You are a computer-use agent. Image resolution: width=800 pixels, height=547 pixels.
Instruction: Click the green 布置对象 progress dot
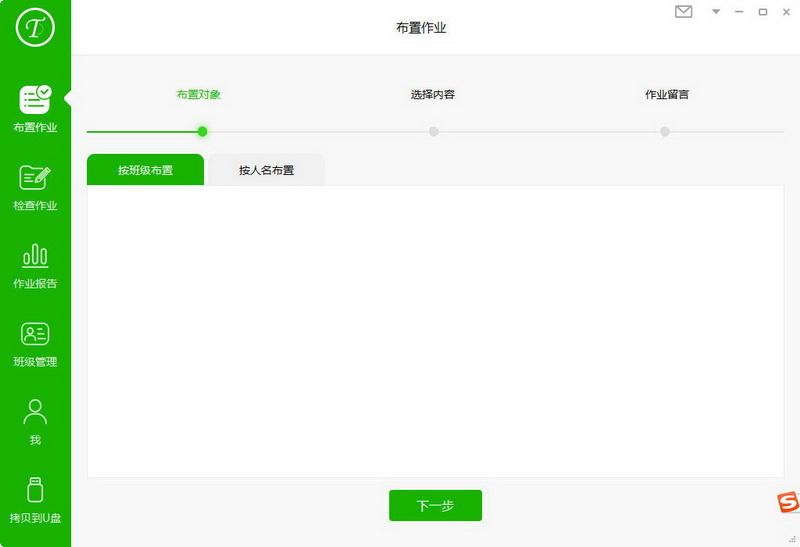click(x=203, y=132)
